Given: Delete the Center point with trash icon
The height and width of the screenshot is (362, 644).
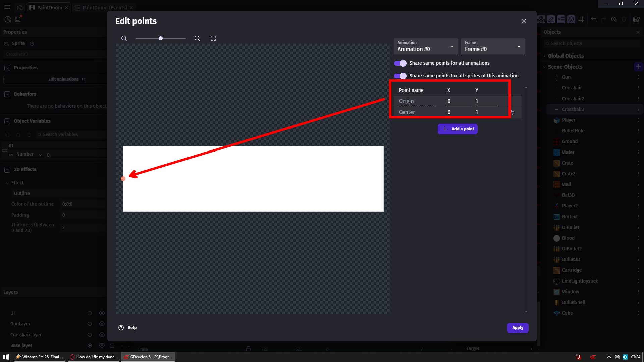Looking at the screenshot, I should 512,113.
